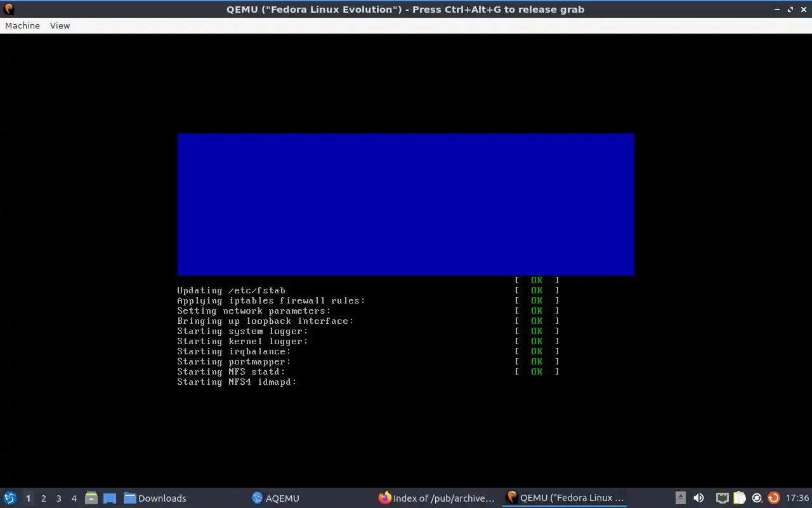Click the OK status beside 'Starting NFS statd:'
The width and height of the screenshot is (812, 508).
click(537, 372)
